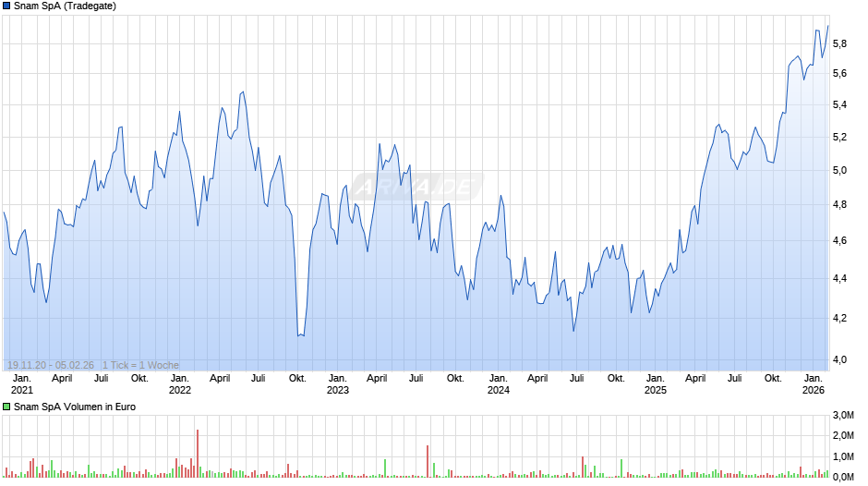Image resolution: width=868 pixels, height=486 pixels.
Task: Click the 4,0 price axis label
Action: pyautogui.click(x=839, y=359)
